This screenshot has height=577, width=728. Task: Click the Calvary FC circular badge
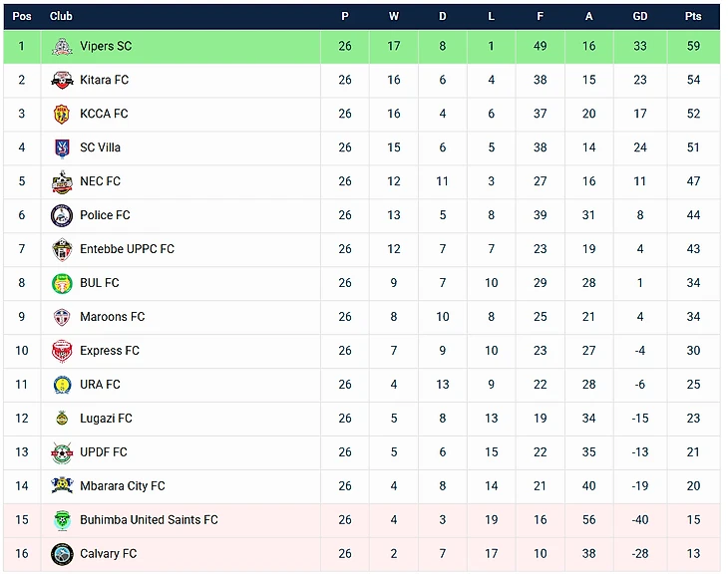(62, 554)
